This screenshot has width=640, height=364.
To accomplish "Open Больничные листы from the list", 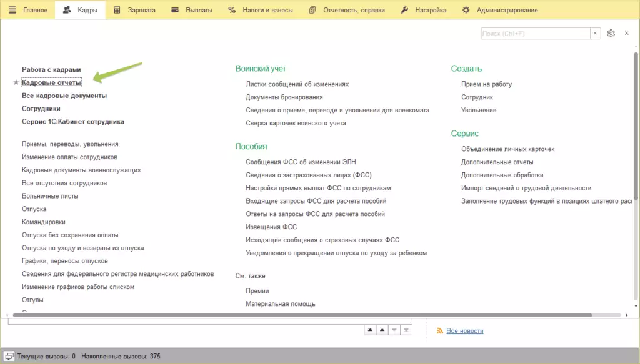I will 50,196.
